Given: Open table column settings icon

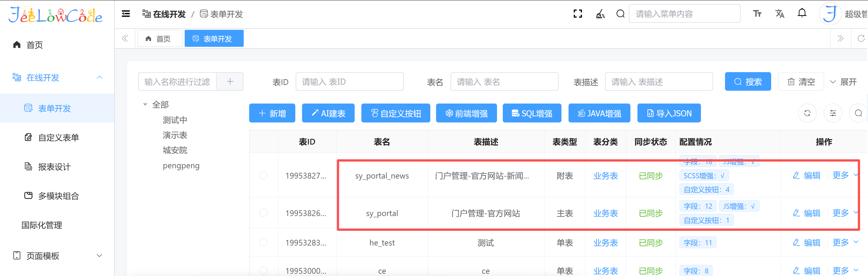Looking at the screenshot, I should point(833,113).
